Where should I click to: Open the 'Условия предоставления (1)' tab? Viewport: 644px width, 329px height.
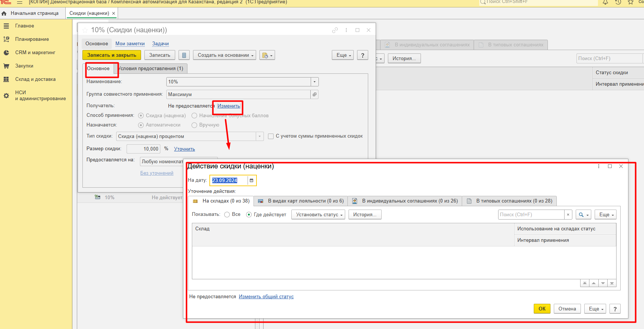151,69
